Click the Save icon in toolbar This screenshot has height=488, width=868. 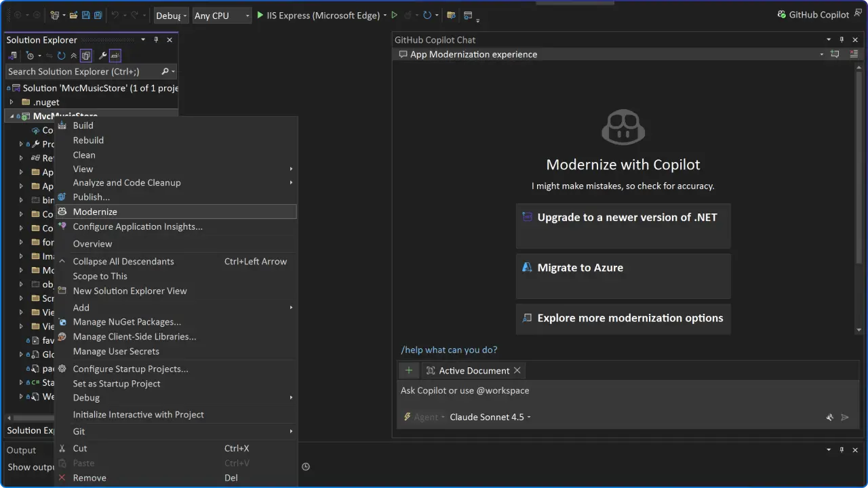point(85,16)
